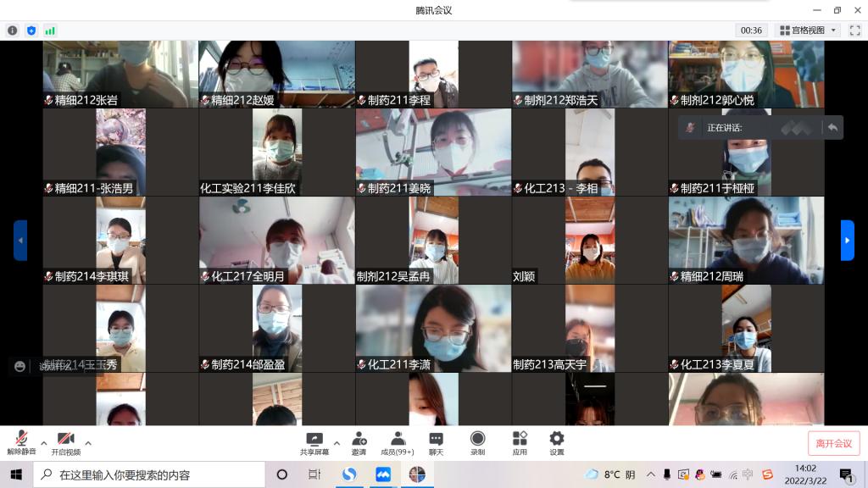Open the 成员 members list
This screenshot has width=868, height=488.
pos(397,442)
